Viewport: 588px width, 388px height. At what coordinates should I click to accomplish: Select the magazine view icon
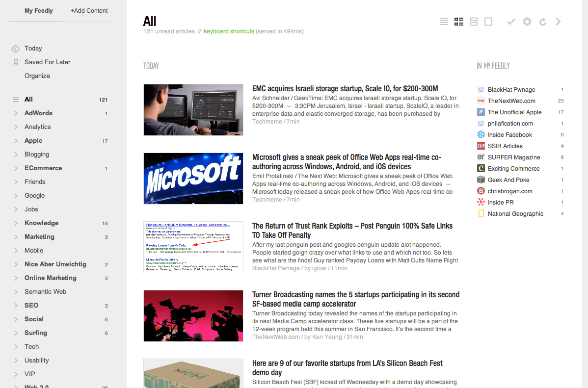pyautogui.click(x=458, y=22)
